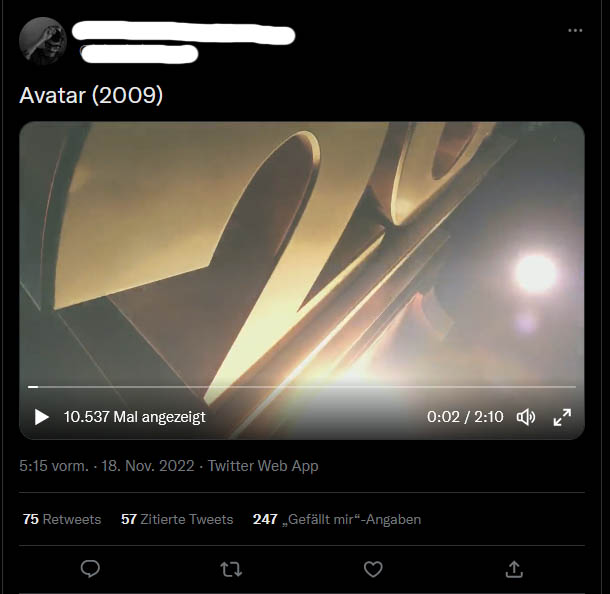Open the 57 Zitierte Tweets list

(177, 519)
